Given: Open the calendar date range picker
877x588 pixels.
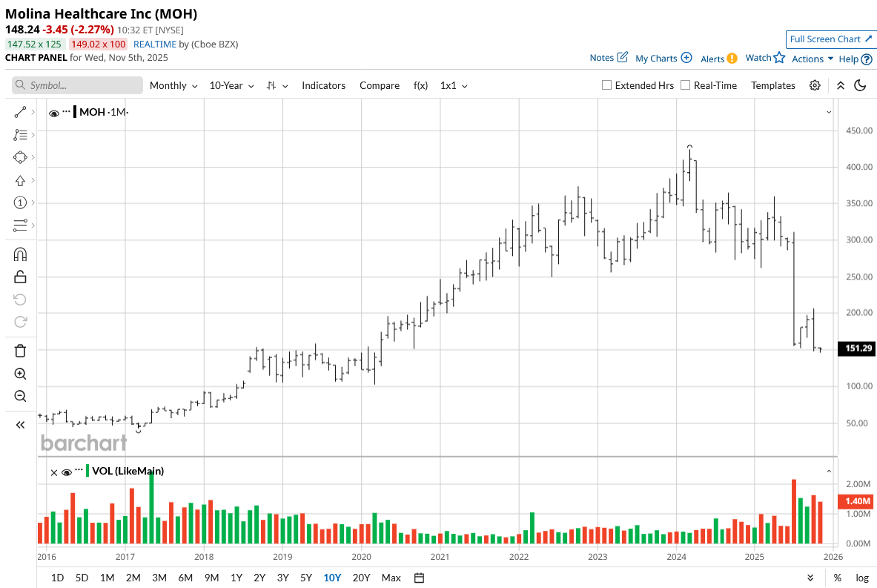Looking at the screenshot, I should click(x=419, y=578).
